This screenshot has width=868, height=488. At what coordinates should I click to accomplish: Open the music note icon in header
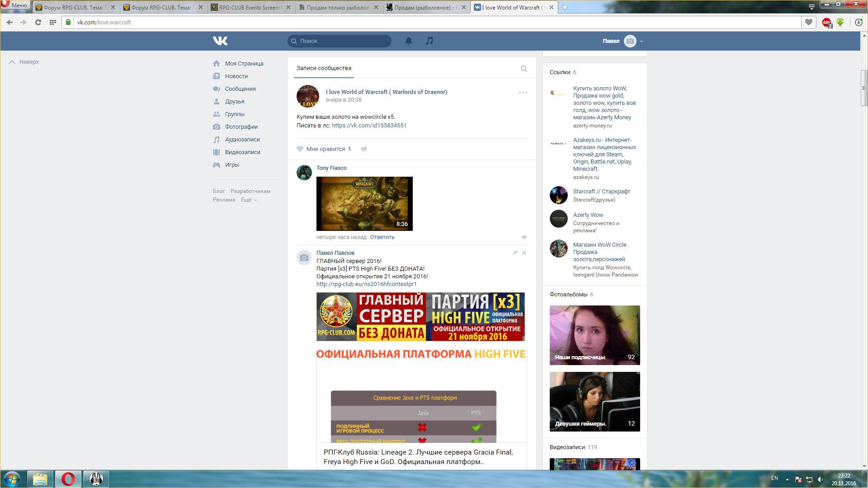pos(429,41)
